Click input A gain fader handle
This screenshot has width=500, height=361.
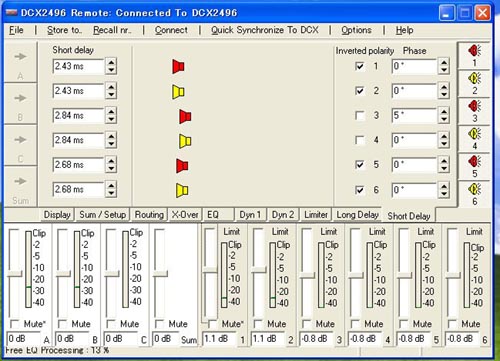14,274
